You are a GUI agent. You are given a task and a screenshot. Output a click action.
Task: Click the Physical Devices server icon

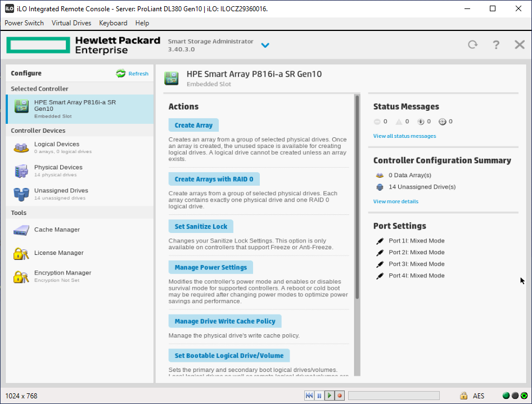(21, 171)
